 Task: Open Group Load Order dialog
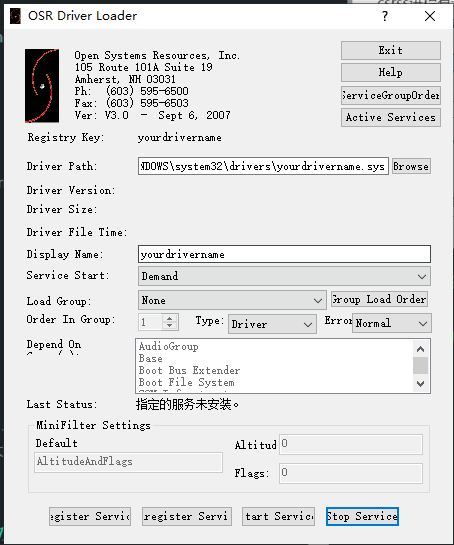coord(379,299)
